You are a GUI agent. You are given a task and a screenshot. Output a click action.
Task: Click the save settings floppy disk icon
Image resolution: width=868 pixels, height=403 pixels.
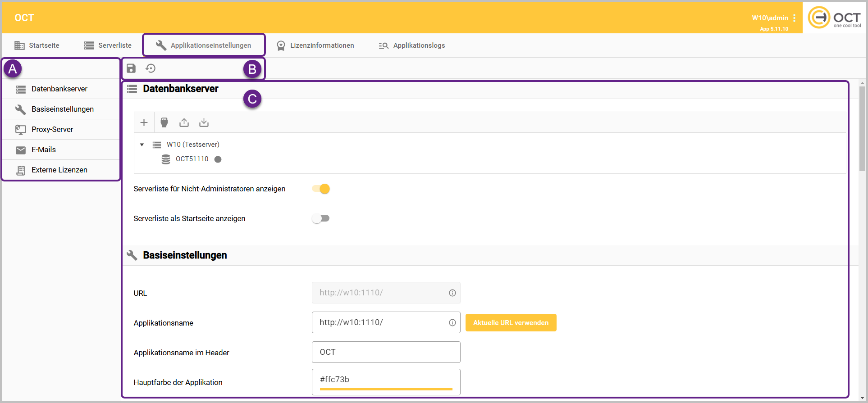[131, 68]
